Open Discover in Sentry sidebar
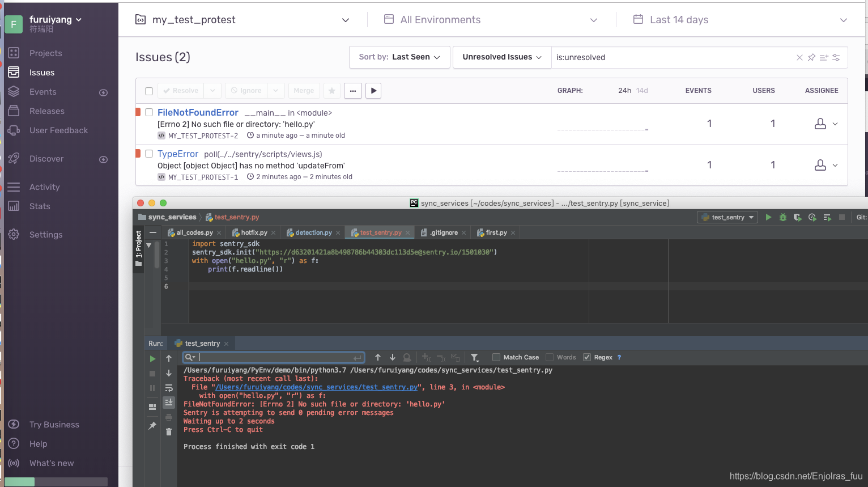The width and height of the screenshot is (868, 487). click(x=46, y=159)
